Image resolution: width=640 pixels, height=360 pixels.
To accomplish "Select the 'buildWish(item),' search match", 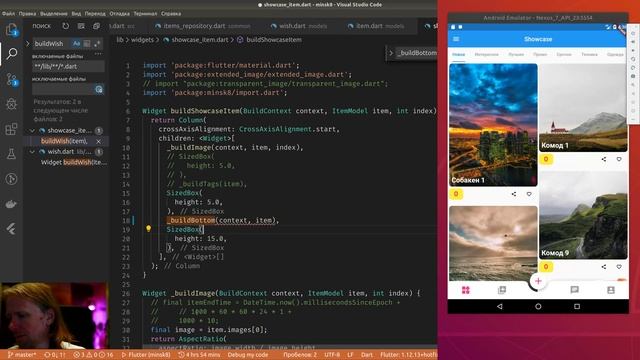I will 64,141.
